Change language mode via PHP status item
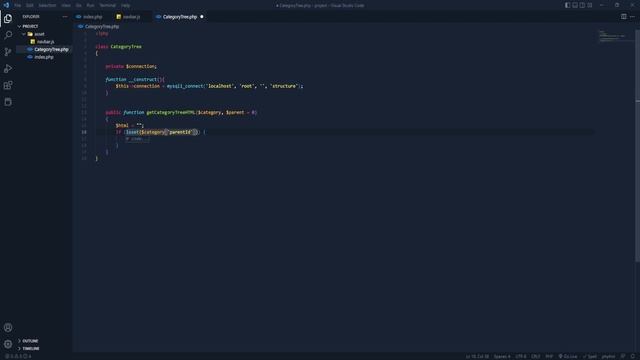This screenshot has width=640, height=360. [x=549, y=356]
